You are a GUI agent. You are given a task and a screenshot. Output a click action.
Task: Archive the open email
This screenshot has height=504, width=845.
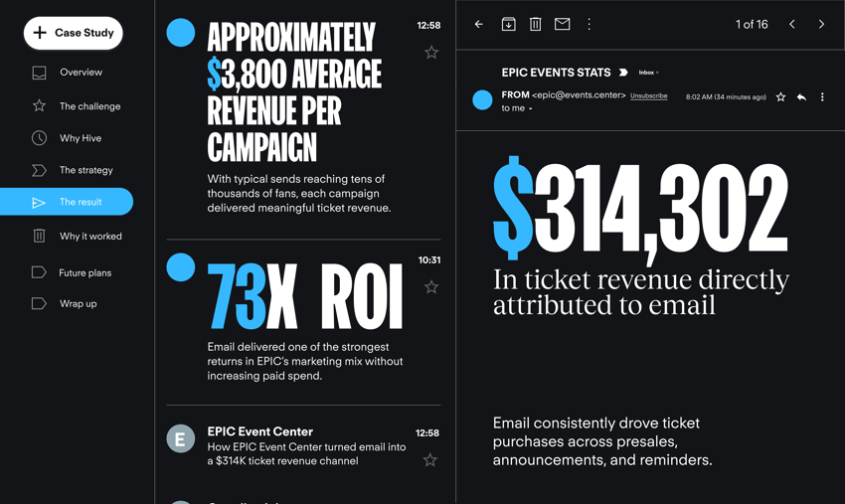(x=508, y=24)
